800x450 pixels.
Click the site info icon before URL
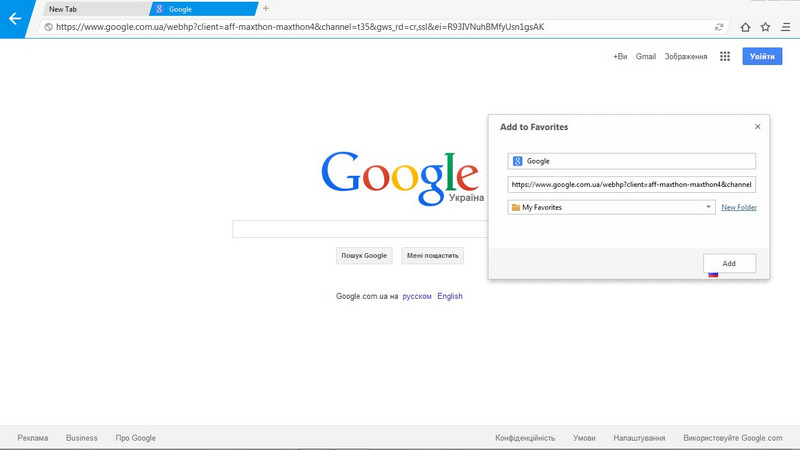[x=48, y=27]
